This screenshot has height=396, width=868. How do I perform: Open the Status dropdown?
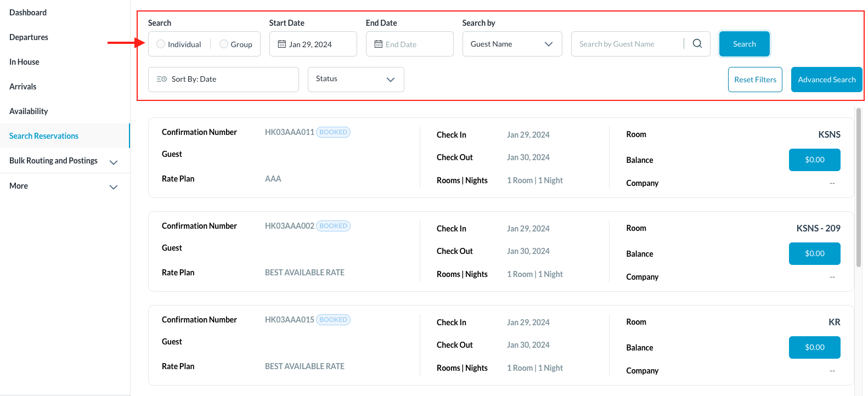tap(356, 80)
